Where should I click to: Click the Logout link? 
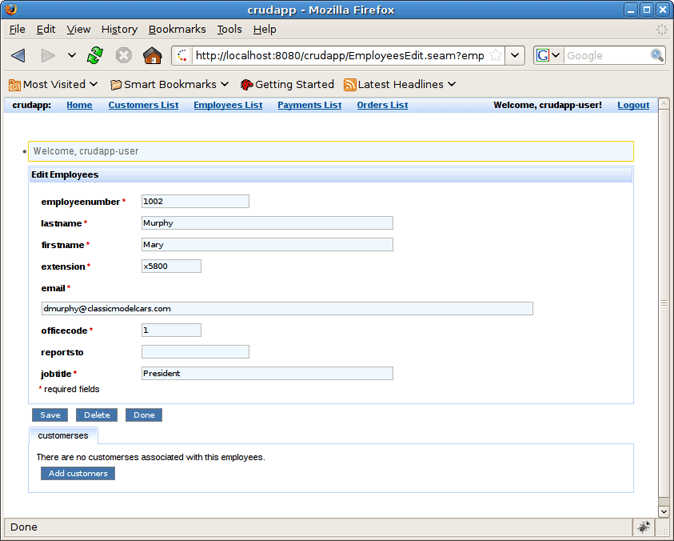tap(633, 105)
